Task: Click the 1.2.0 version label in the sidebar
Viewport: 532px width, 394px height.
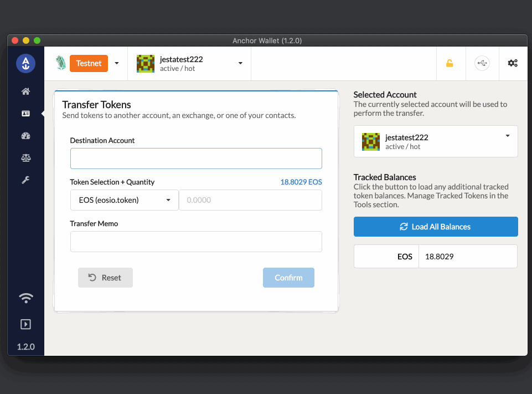Action: point(26,347)
